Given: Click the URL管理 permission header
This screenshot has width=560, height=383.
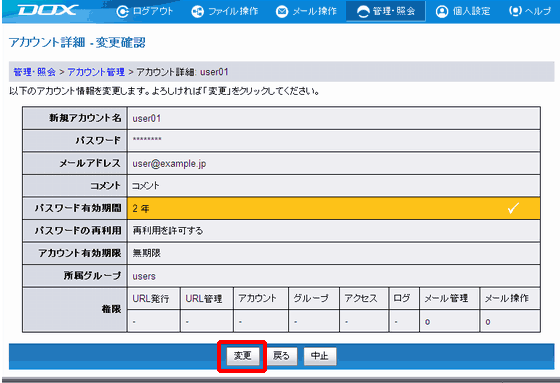Looking at the screenshot, I should (204, 298).
